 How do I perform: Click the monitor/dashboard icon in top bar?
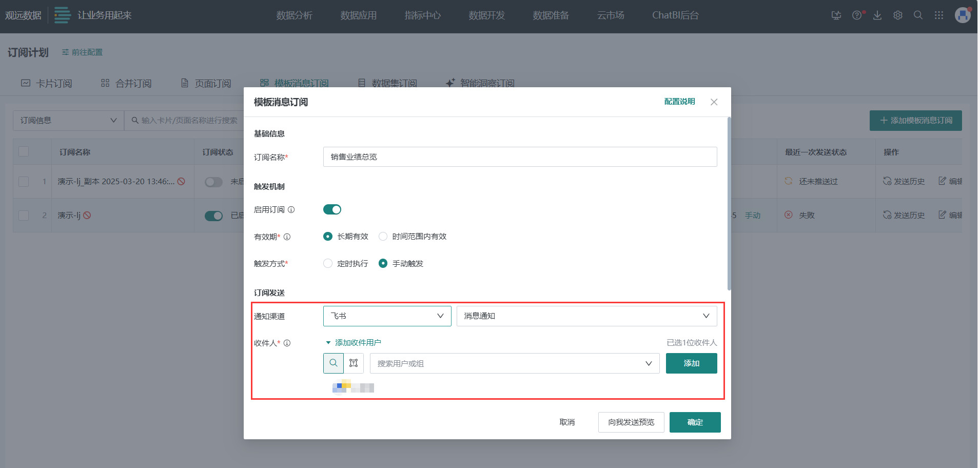pos(836,15)
